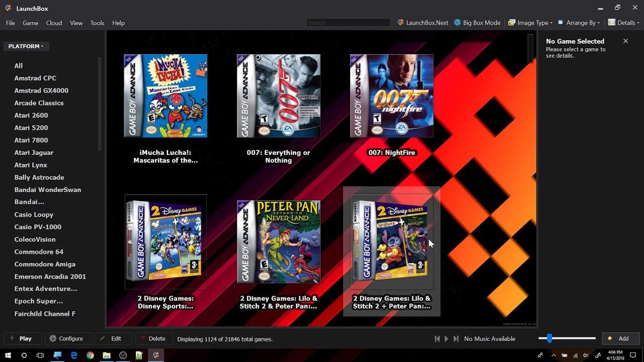Open the Windows Start menu

click(x=8, y=355)
